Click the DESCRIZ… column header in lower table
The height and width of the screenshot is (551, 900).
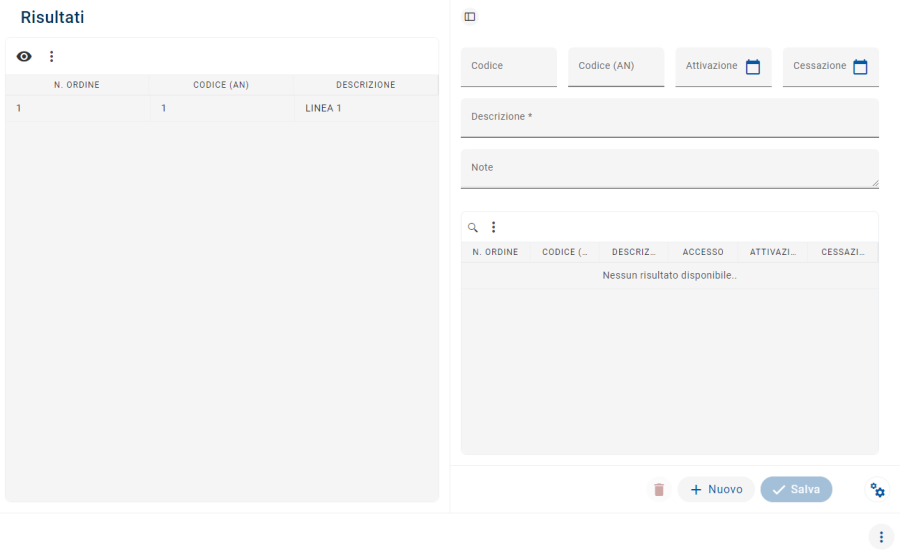634,253
